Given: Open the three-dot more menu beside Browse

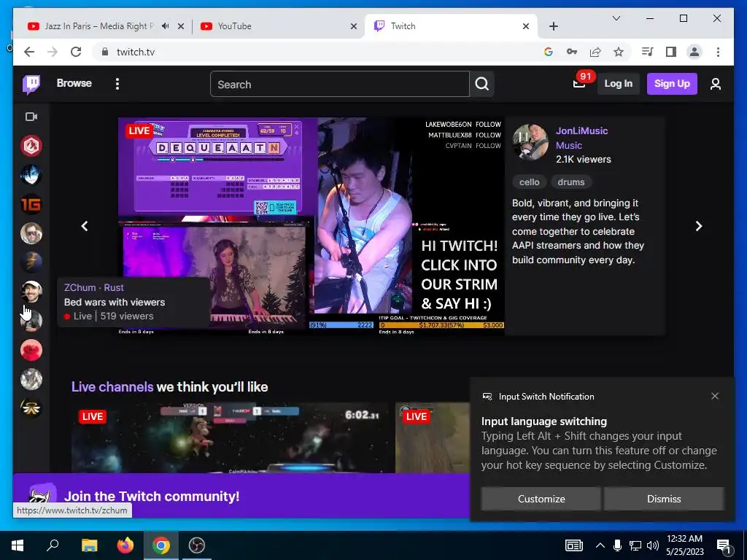Looking at the screenshot, I should pos(117,84).
